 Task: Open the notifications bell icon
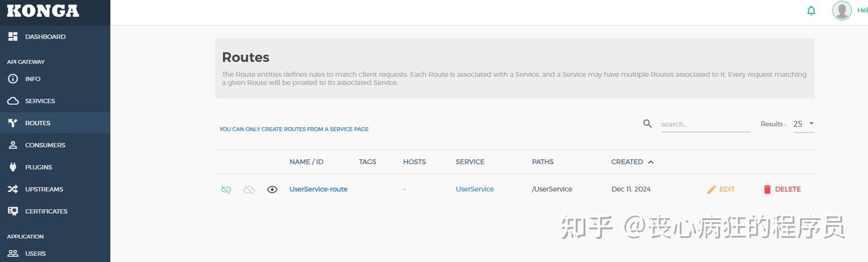(x=811, y=10)
